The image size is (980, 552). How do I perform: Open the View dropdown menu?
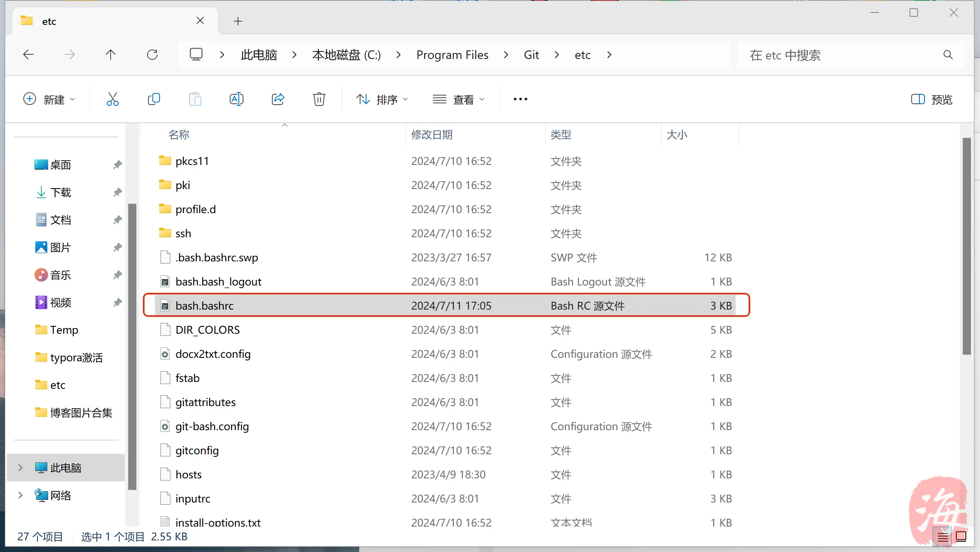click(x=459, y=99)
